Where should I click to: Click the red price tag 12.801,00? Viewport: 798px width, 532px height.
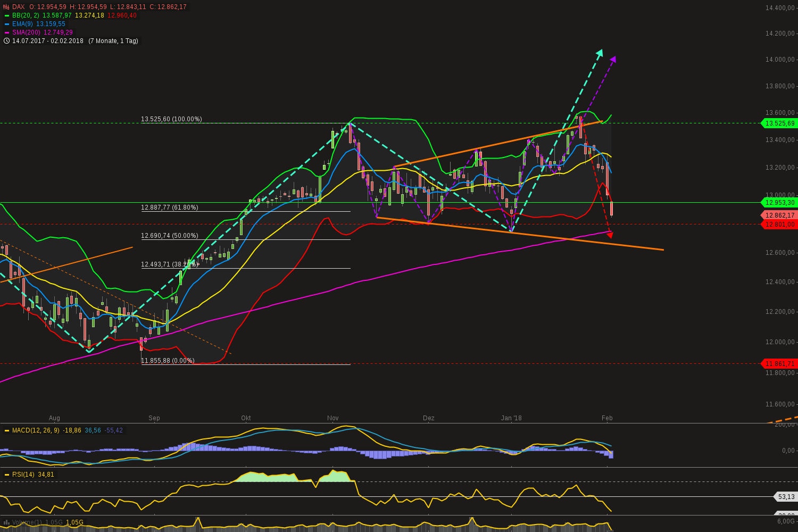pyautogui.click(x=780, y=225)
